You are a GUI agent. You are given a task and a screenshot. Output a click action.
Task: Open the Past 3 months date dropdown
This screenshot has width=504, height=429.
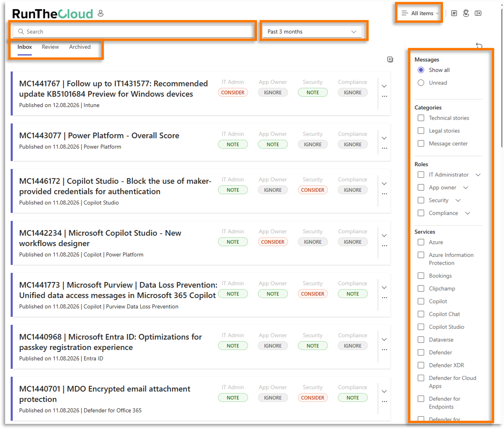coord(312,32)
